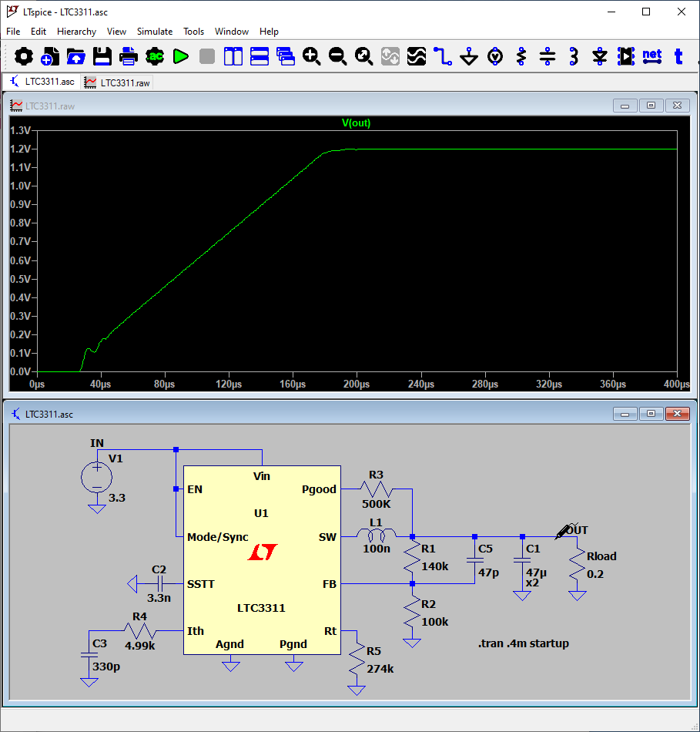Viewport: 700px width, 732px height.
Task: Open the Hierarchy menu
Action: tap(76, 32)
